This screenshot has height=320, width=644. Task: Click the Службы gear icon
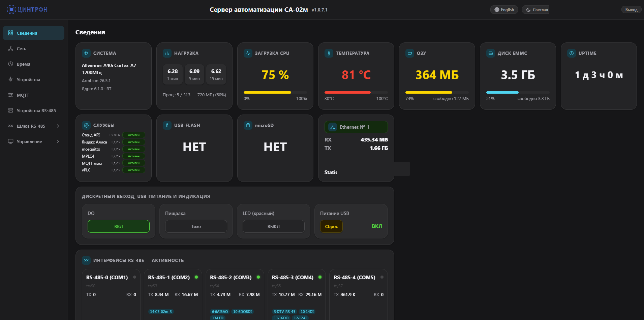86,125
